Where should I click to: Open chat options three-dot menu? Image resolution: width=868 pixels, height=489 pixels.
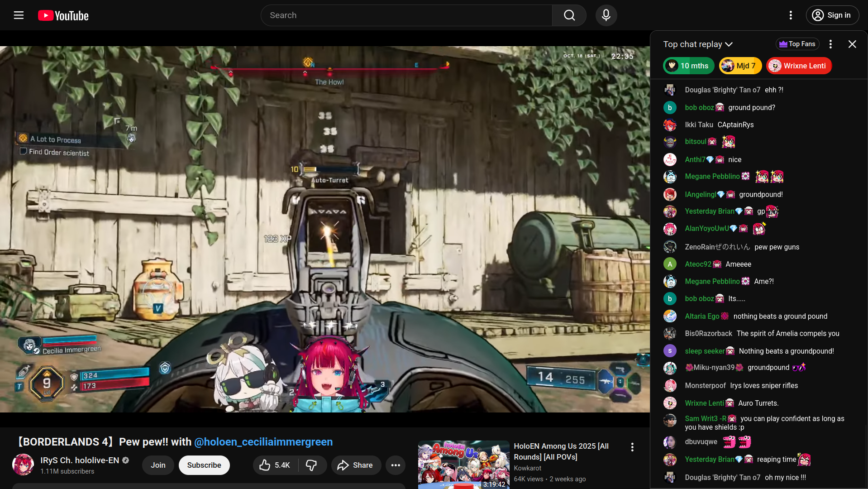pos(830,44)
